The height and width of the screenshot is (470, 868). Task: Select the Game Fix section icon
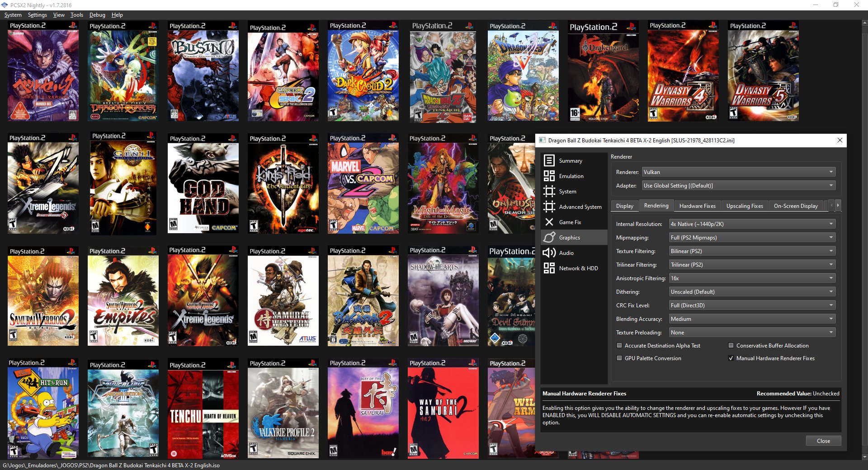pos(550,222)
